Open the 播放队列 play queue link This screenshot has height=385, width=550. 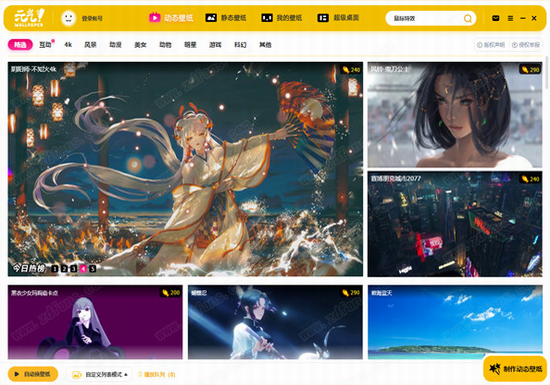point(157,374)
